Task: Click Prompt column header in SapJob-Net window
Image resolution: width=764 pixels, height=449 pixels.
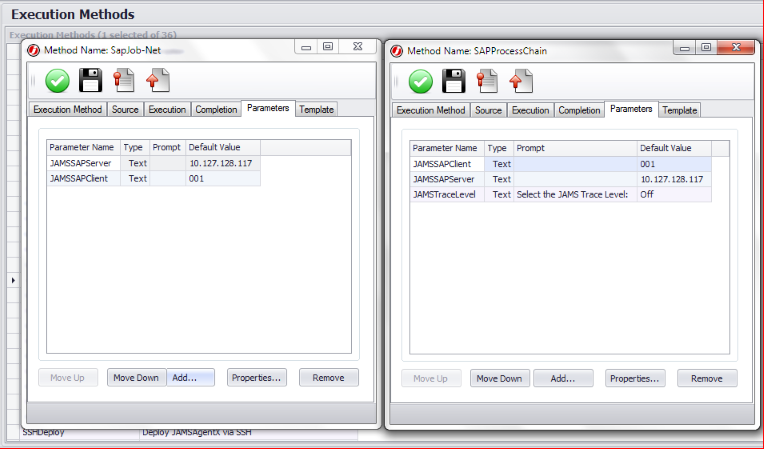Action: (x=168, y=147)
